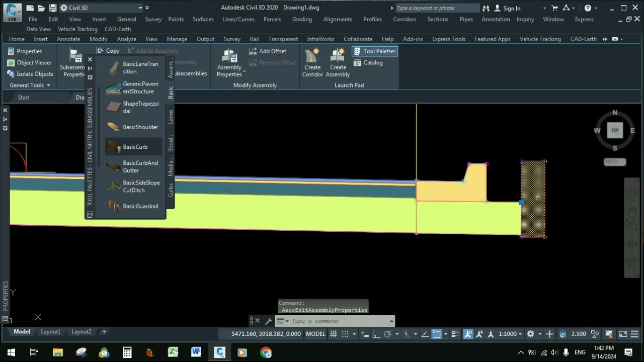
Task: Switch to the Layout1 tab
Action: (50, 332)
